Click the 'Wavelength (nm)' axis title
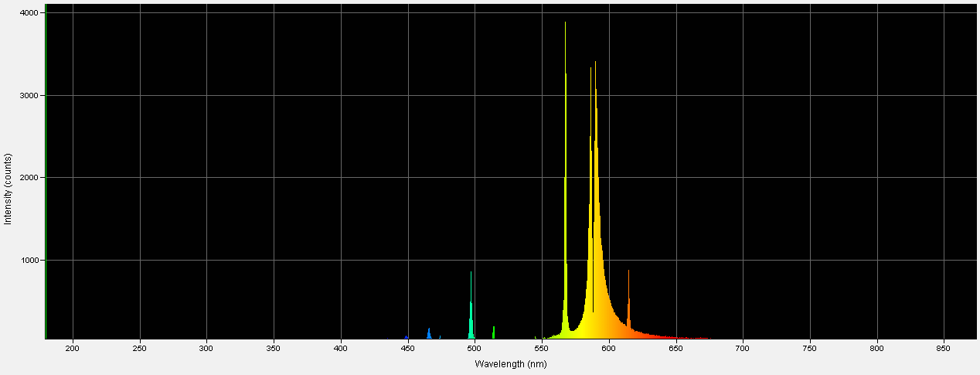Image resolution: width=980 pixels, height=375 pixels. point(510,363)
